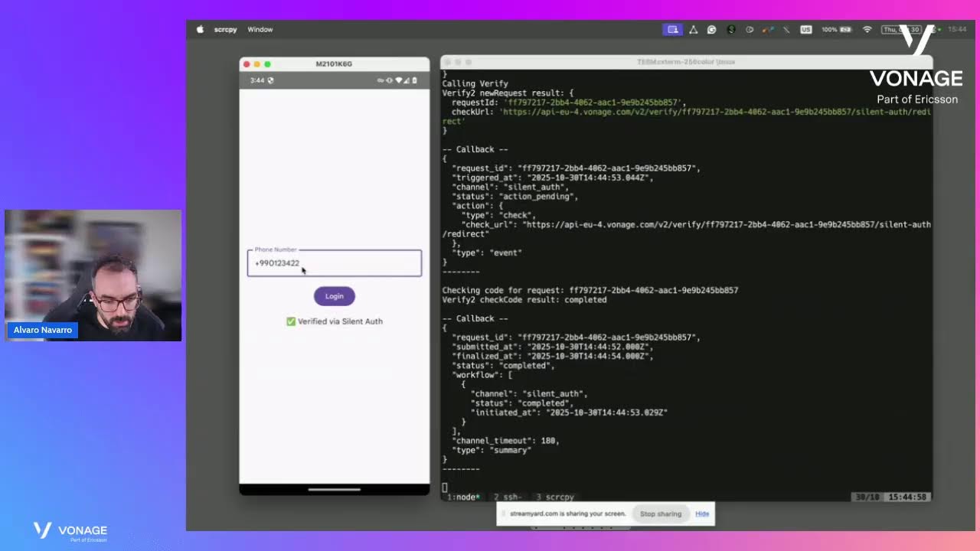Select tmux window 3 scrcpy
The height and width of the screenshot is (551, 980).
click(x=554, y=497)
